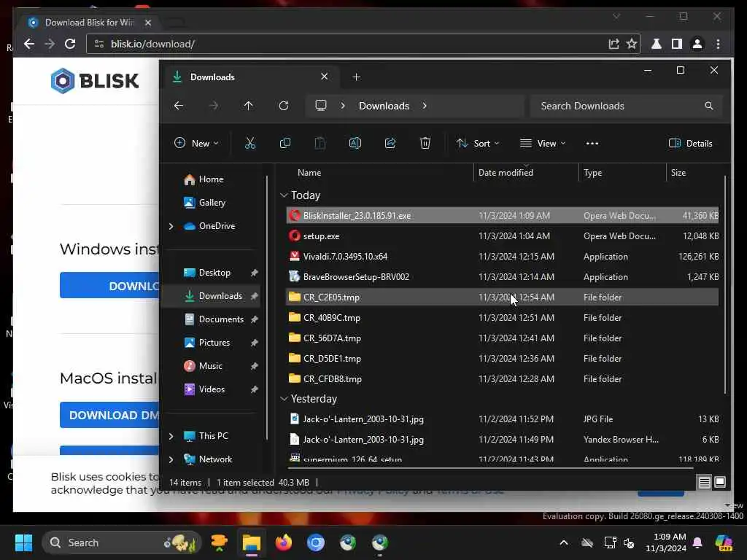Select Vivaldi.7.0.3495.10.x64 file
The width and height of the screenshot is (747, 560).
pyautogui.click(x=502, y=257)
